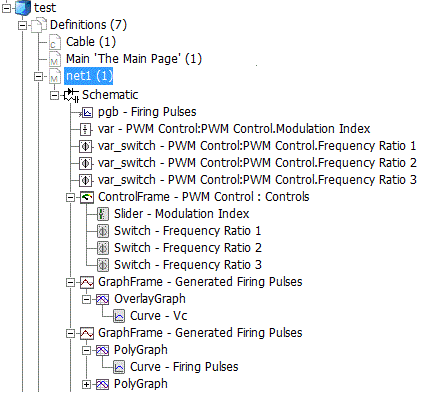Click var_switch Frequency Ratio 1 icon
Image resolution: width=422 pixels, height=396 pixels.
[86, 146]
